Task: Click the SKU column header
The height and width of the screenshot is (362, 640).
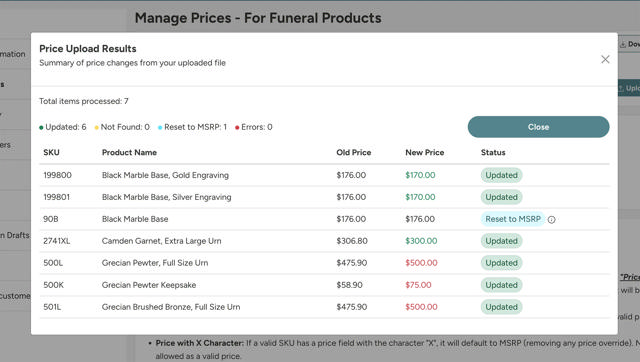Action: (51, 153)
